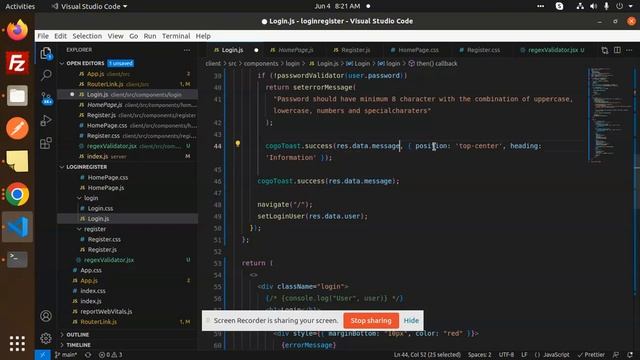
Task: Open notifications bell in status bar
Action: coord(630,355)
